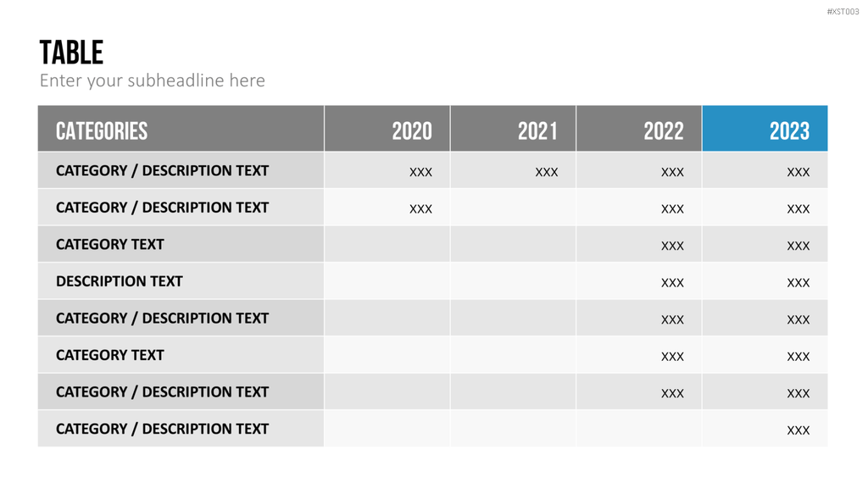The width and height of the screenshot is (868, 488).
Task: Select the empty 2022 cell in the last row
Action: pyautogui.click(x=639, y=428)
